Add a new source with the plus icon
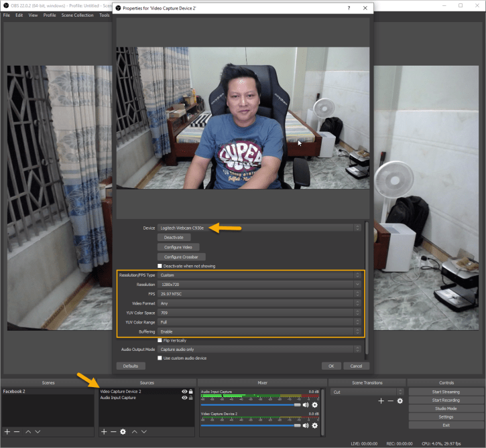486x448 pixels. [104, 432]
